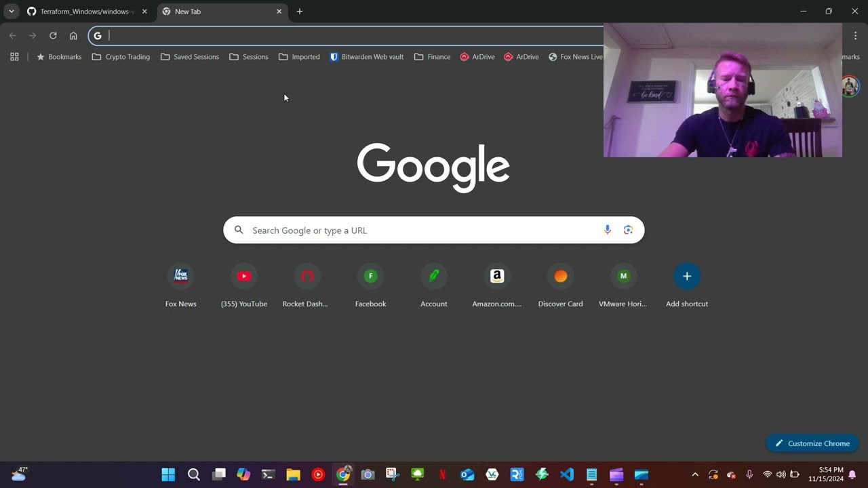Open the first ArDrive bookmark
The height and width of the screenshot is (488, 868).
click(477, 57)
